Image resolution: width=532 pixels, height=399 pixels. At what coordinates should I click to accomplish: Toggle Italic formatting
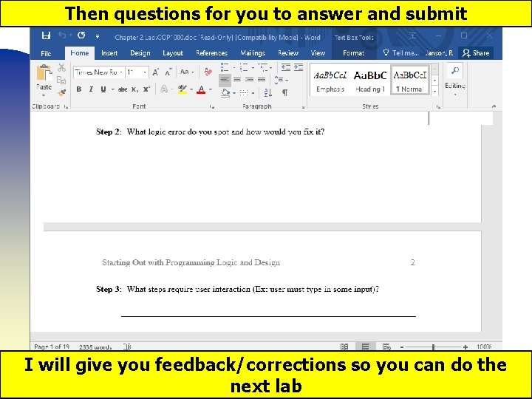point(91,89)
